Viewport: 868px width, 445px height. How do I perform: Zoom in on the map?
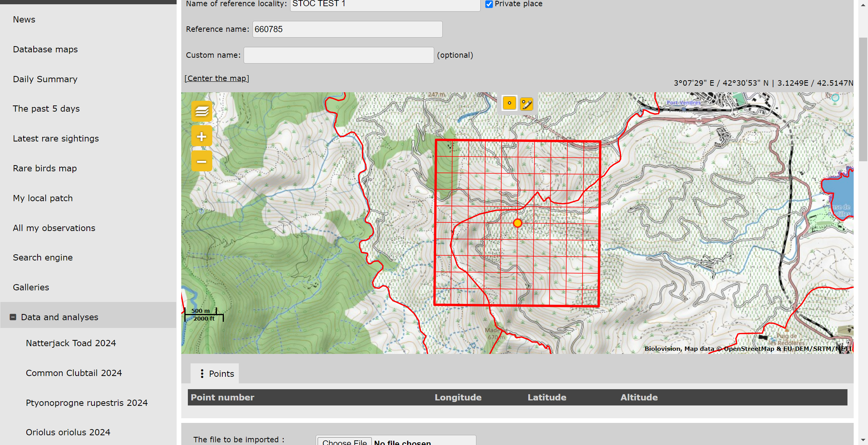click(x=201, y=136)
